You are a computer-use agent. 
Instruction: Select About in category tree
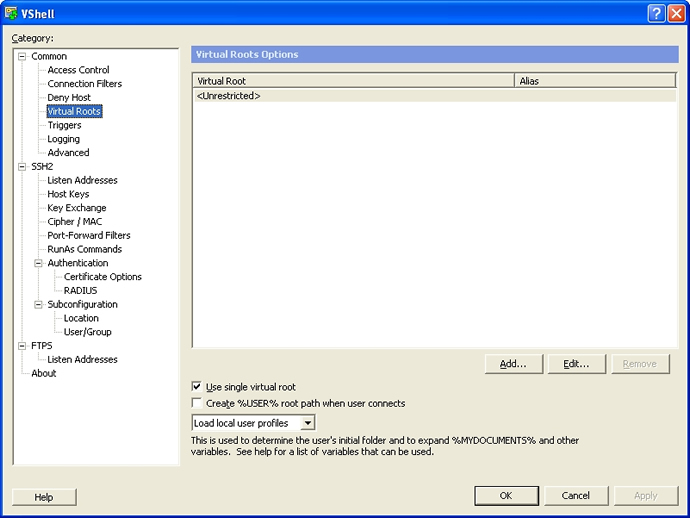click(x=44, y=373)
